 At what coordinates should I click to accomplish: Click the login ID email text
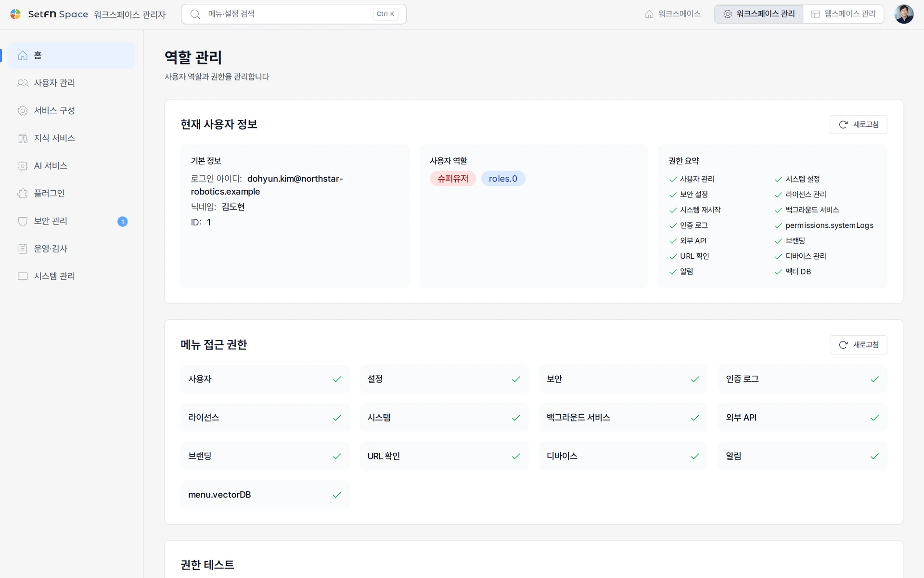(x=267, y=185)
